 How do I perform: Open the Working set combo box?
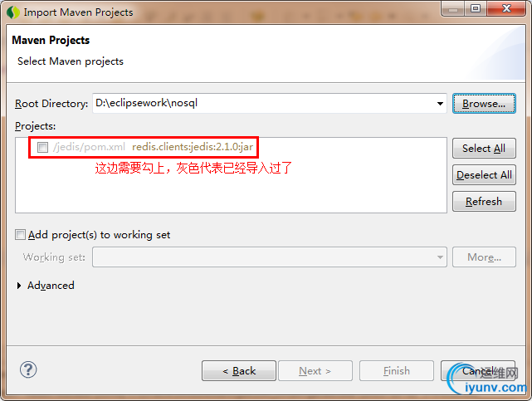[x=270, y=257]
